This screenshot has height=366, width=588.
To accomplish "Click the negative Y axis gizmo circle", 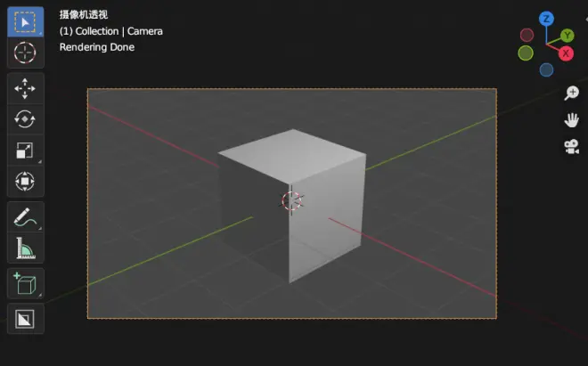I will click(x=526, y=53).
